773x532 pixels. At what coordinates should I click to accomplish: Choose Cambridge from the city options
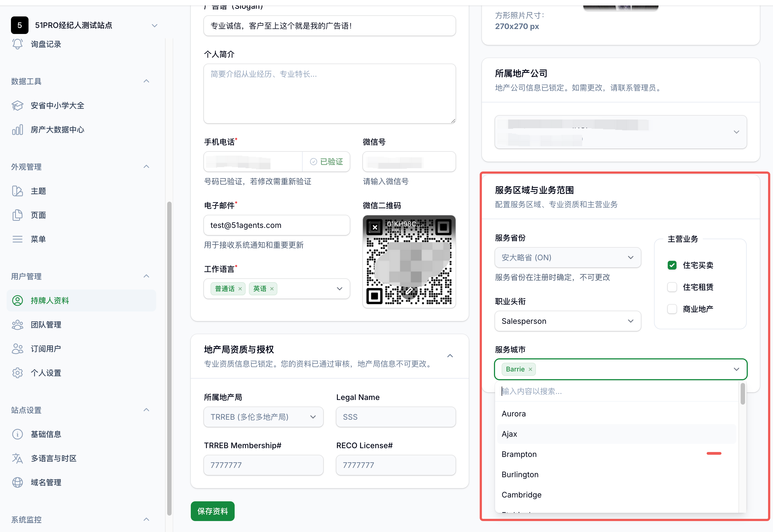616,495
